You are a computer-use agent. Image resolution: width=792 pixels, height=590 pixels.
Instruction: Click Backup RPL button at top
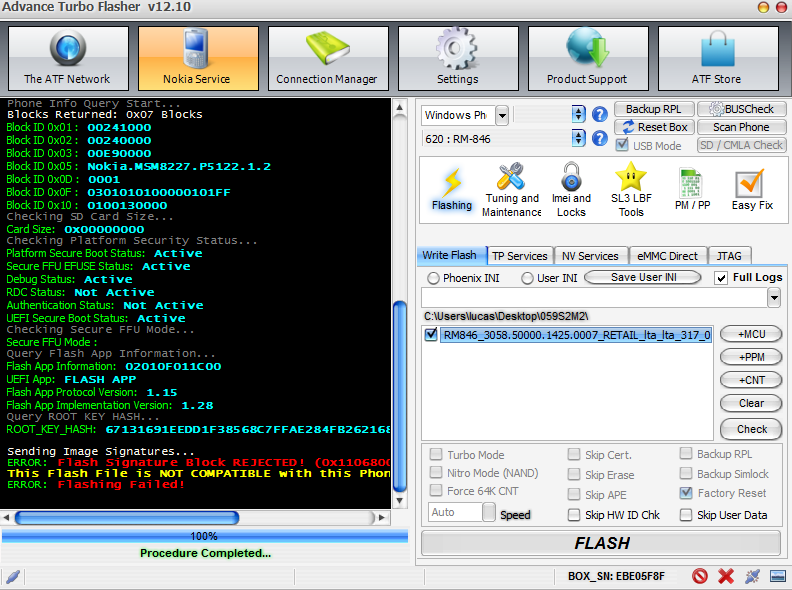[655, 109]
